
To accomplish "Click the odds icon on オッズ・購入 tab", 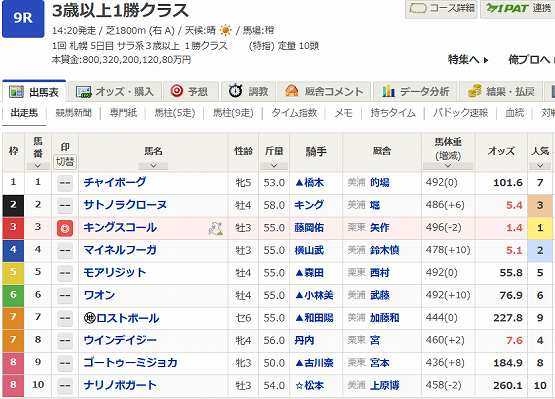I will point(84,92).
